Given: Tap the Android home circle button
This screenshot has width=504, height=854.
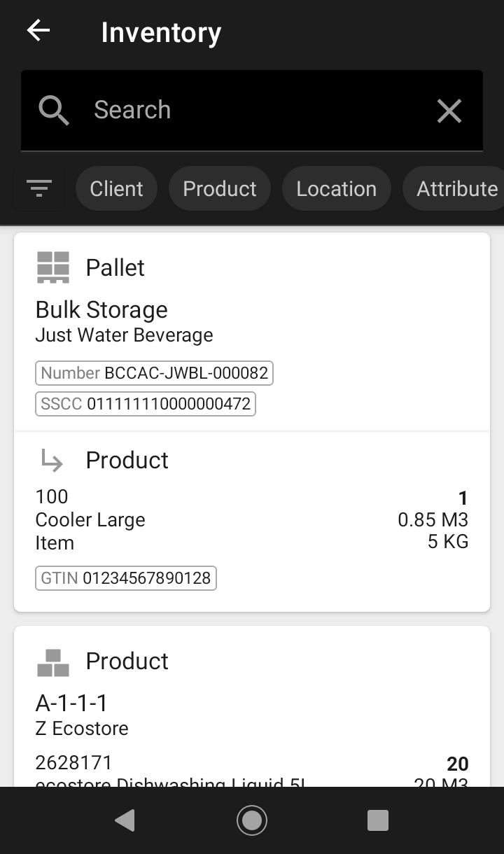Looking at the screenshot, I should [252, 820].
